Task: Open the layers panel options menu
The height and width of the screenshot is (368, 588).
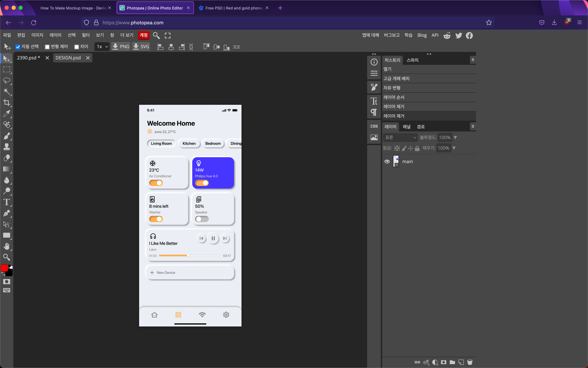Action: point(473,126)
